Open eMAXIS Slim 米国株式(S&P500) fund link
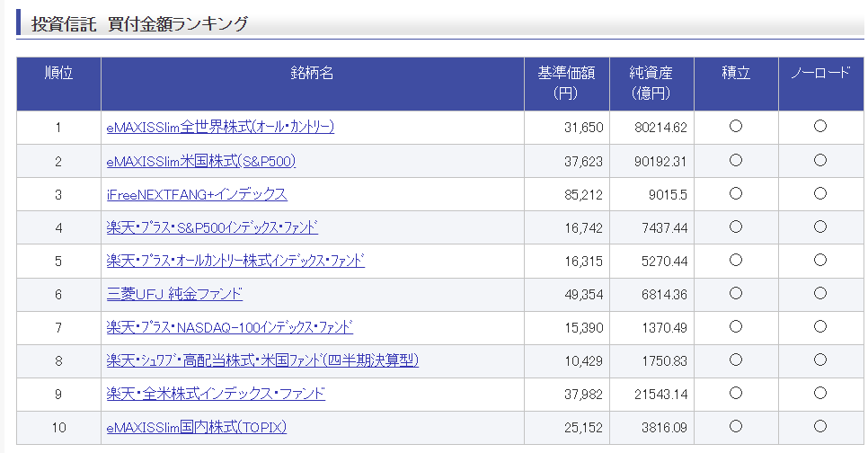 [x=200, y=162]
